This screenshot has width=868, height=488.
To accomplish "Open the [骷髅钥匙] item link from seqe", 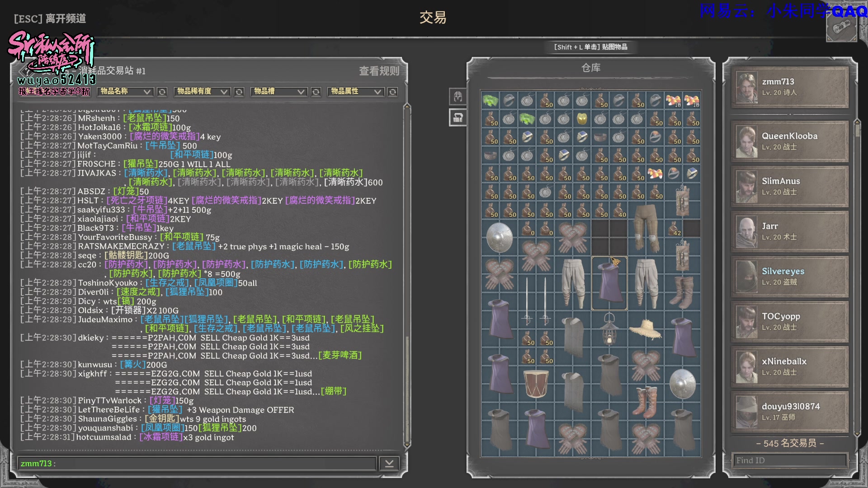I will tap(126, 255).
